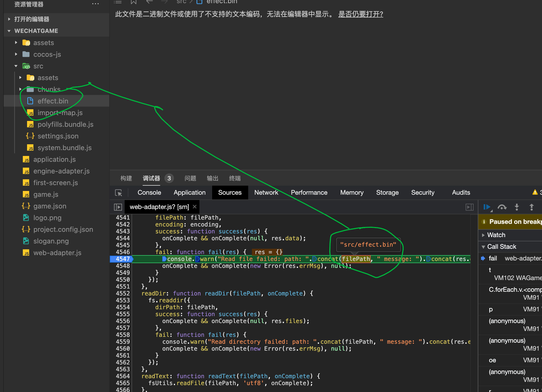Open the Console tab
The width and height of the screenshot is (542, 392).
pos(149,193)
